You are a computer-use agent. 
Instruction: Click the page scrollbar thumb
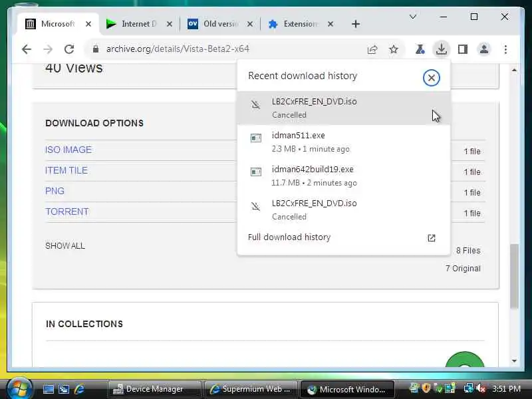point(514,276)
